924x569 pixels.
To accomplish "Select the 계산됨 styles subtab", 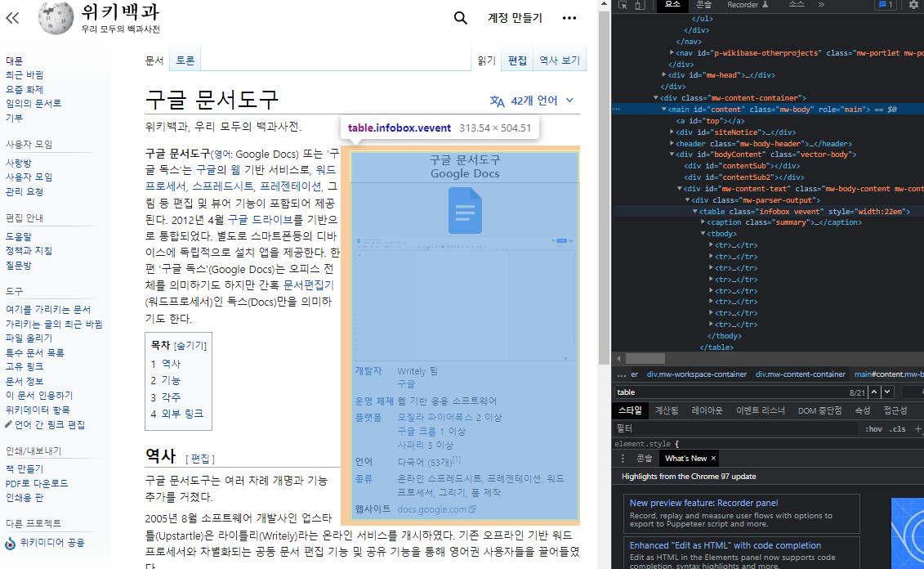I will (667, 410).
